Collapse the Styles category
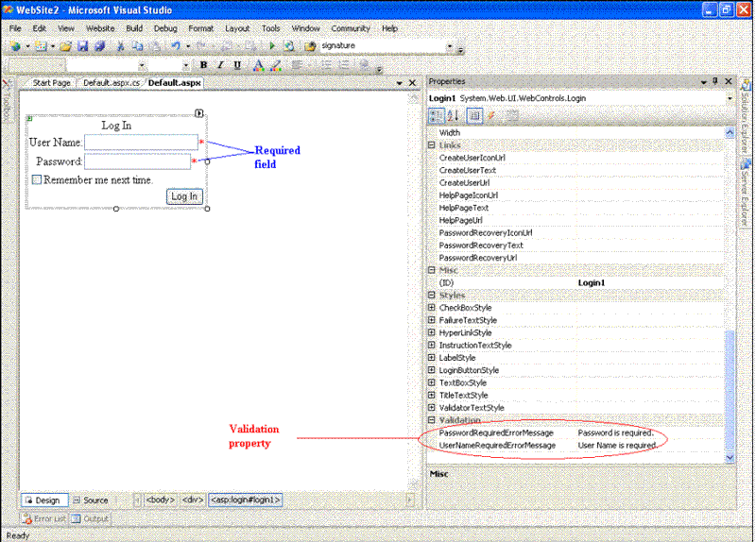This screenshot has height=542, width=756. (432, 296)
